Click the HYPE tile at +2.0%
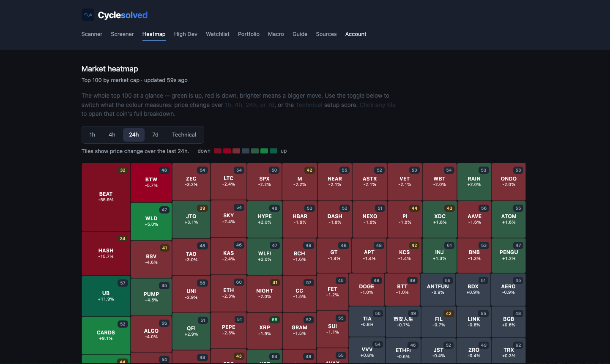Image resolution: width=610 pixels, height=364 pixels. click(265, 219)
